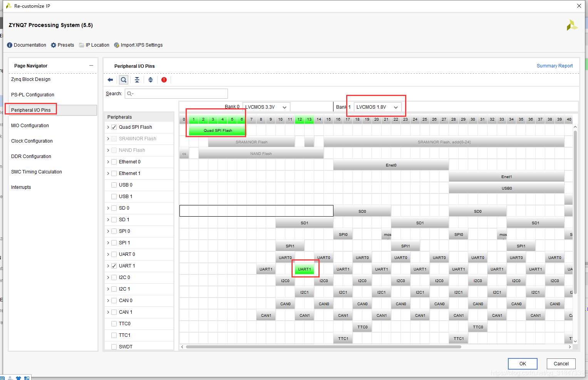This screenshot has height=380, width=588.
Task: Enable the I2C 0 checkbox
Action: coord(114,277)
